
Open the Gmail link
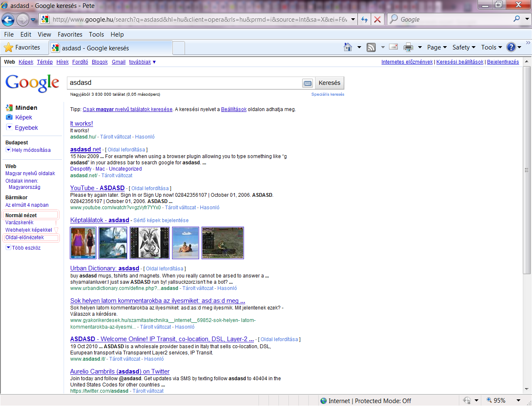point(118,62)
